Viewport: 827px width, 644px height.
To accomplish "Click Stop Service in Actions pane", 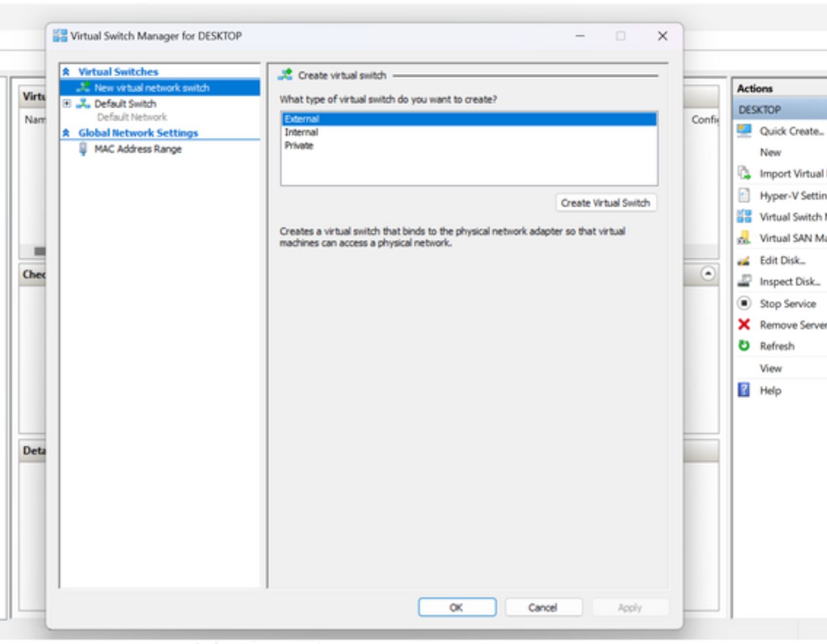I will pyautogui.click(x=787, y=304).
